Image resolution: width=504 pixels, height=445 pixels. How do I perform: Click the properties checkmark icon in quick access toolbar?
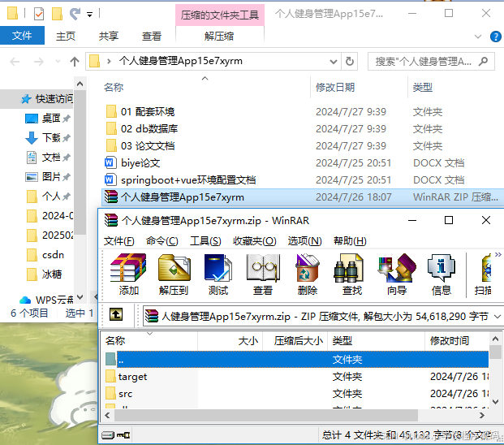(39, 14)
